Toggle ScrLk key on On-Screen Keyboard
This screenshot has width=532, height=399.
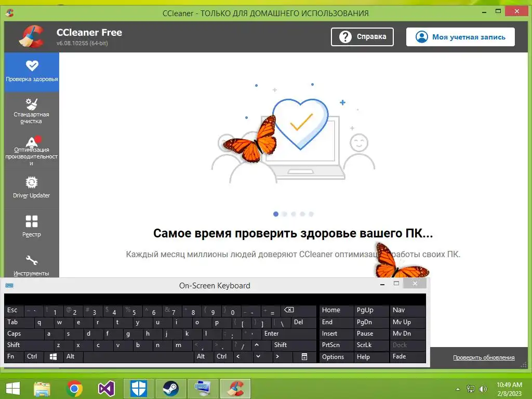[x=371, y=345]
